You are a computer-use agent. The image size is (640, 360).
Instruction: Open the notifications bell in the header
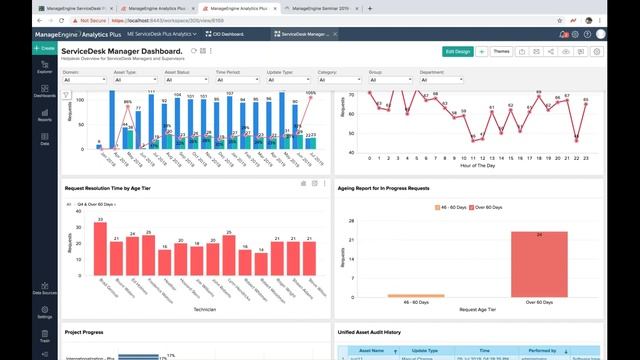click(563, 34)
